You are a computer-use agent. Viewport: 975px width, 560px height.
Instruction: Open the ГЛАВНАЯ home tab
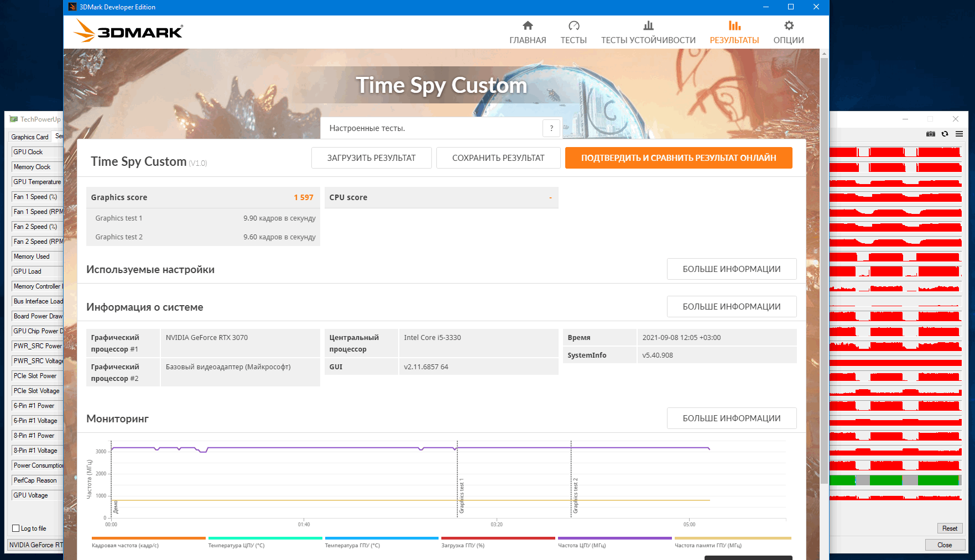tap(528, 33)
